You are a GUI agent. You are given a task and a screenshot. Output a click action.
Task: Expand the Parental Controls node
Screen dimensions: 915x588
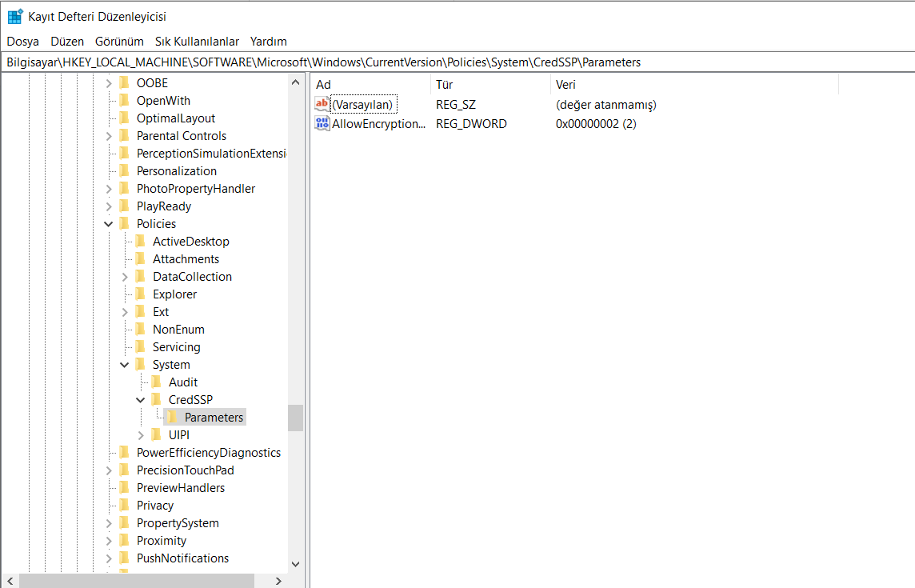click(109, 136)
